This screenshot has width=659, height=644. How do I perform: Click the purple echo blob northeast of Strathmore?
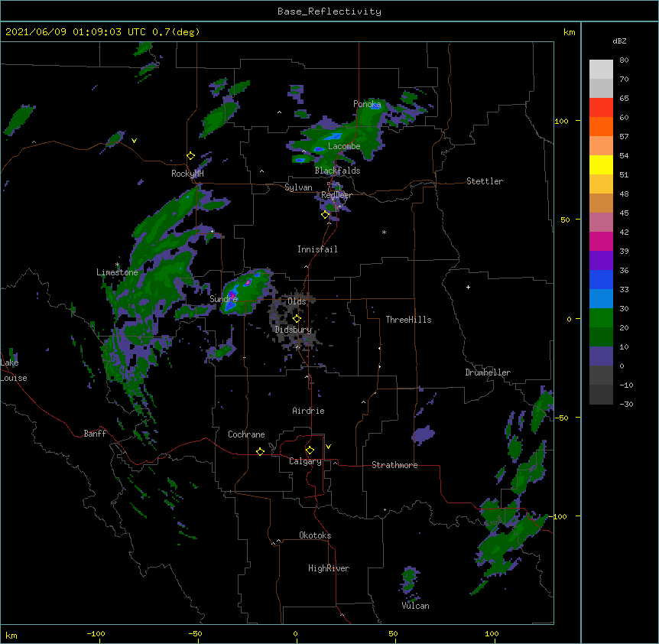click(x=423, y=434)
